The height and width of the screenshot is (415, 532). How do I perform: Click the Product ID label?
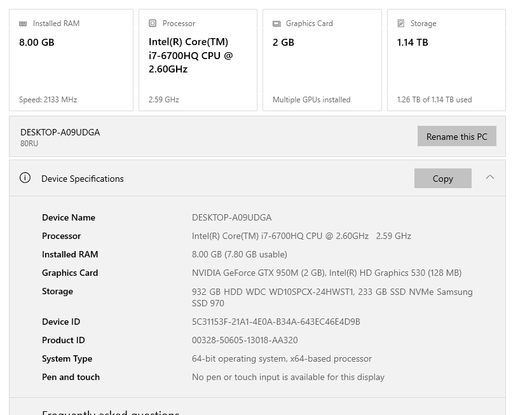[x=64, y=341]
